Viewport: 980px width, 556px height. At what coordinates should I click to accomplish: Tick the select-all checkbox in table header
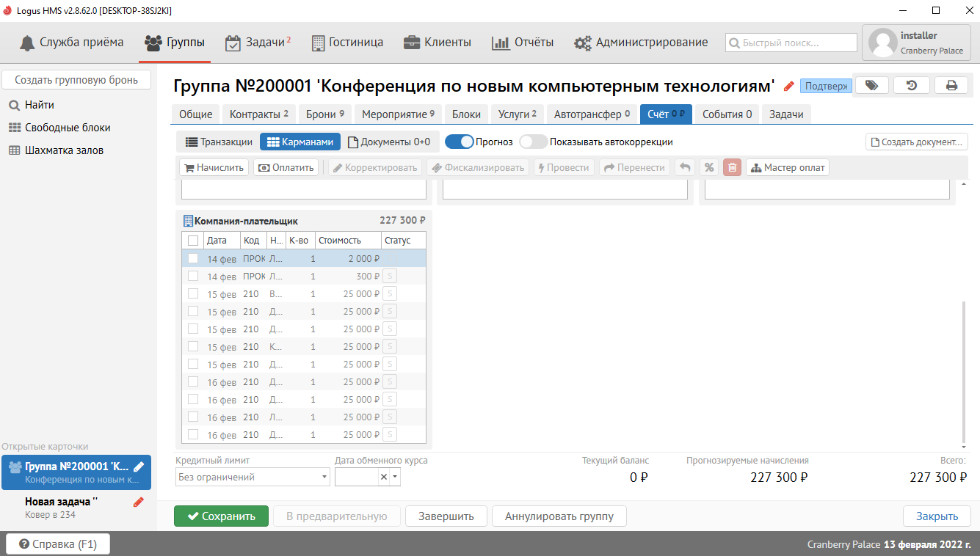point(193,241)
